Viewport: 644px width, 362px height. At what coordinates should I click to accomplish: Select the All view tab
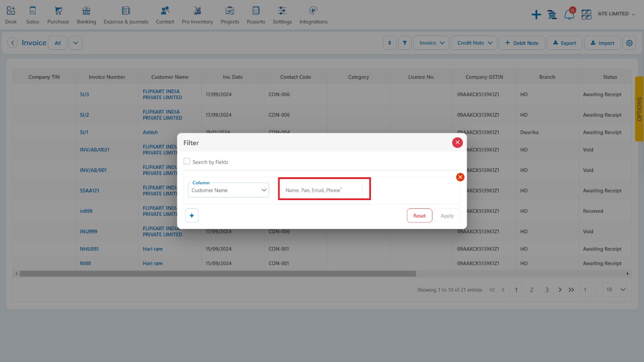58,43
